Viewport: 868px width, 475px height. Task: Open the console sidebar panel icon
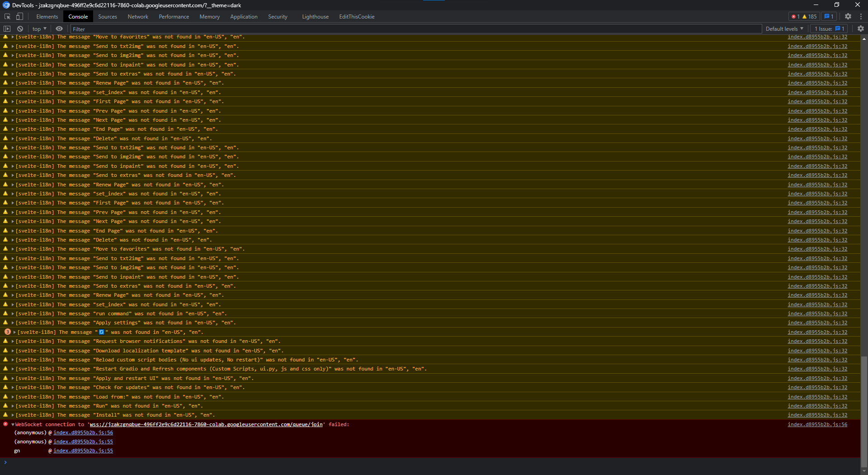coord(7,28)
